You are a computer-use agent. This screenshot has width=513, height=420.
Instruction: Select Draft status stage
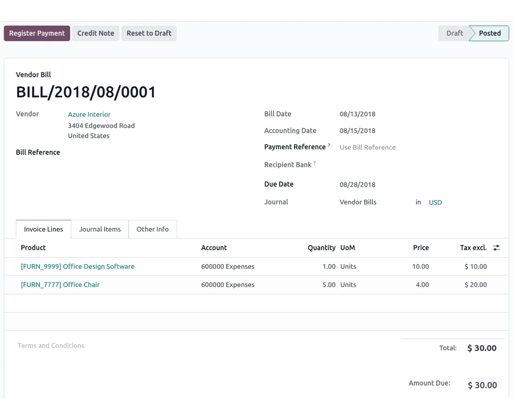(x=455, y=33)
